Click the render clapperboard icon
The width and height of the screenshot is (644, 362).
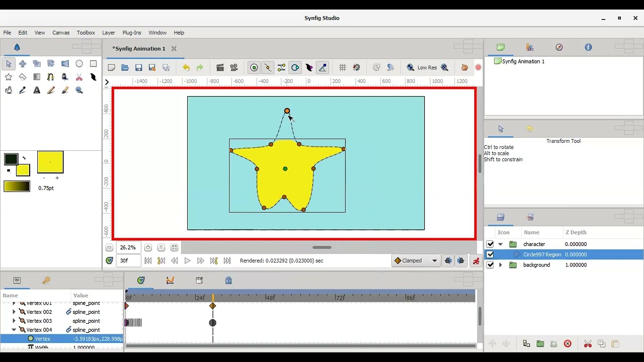click(x=220, y=67)
